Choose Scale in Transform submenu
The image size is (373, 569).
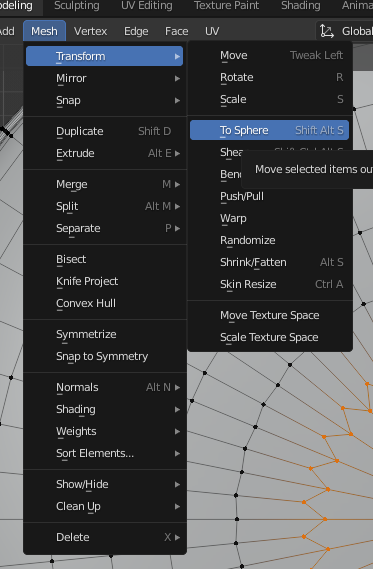[x=270, y=99]
